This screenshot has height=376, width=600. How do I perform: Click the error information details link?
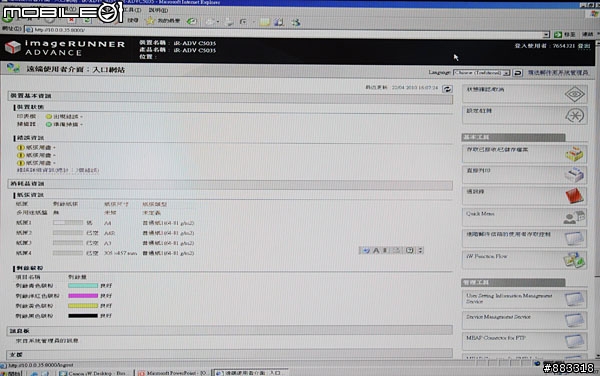click(x=58, y=170)
